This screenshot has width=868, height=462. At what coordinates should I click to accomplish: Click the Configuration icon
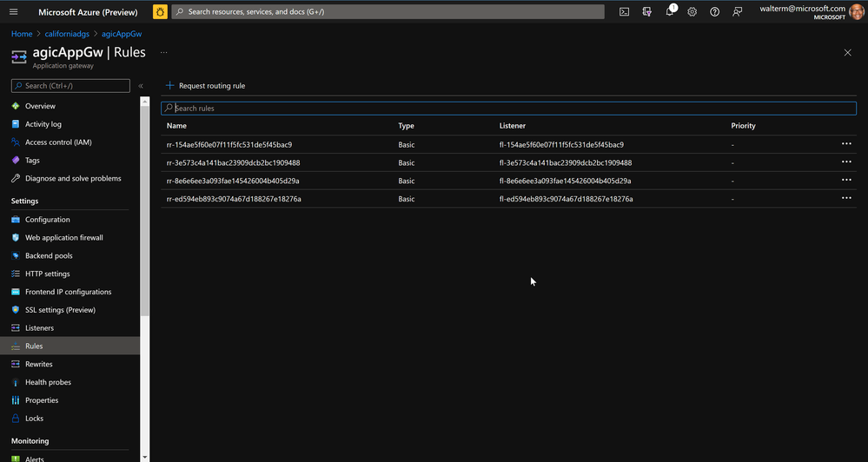tap(16, 220)
